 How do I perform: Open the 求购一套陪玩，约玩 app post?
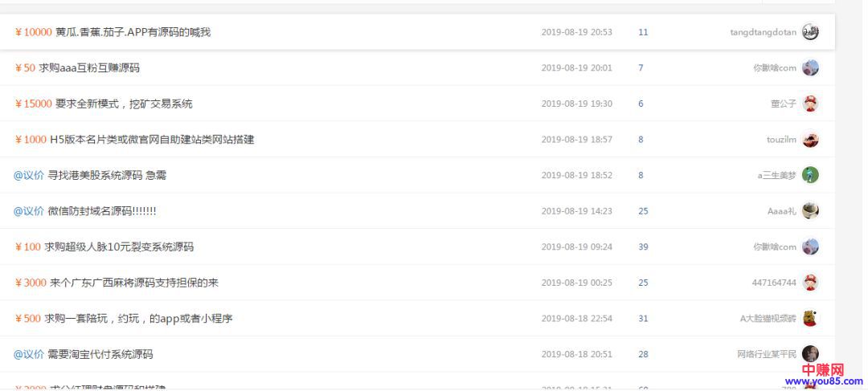pyautogui.click(x=138, y=318)
